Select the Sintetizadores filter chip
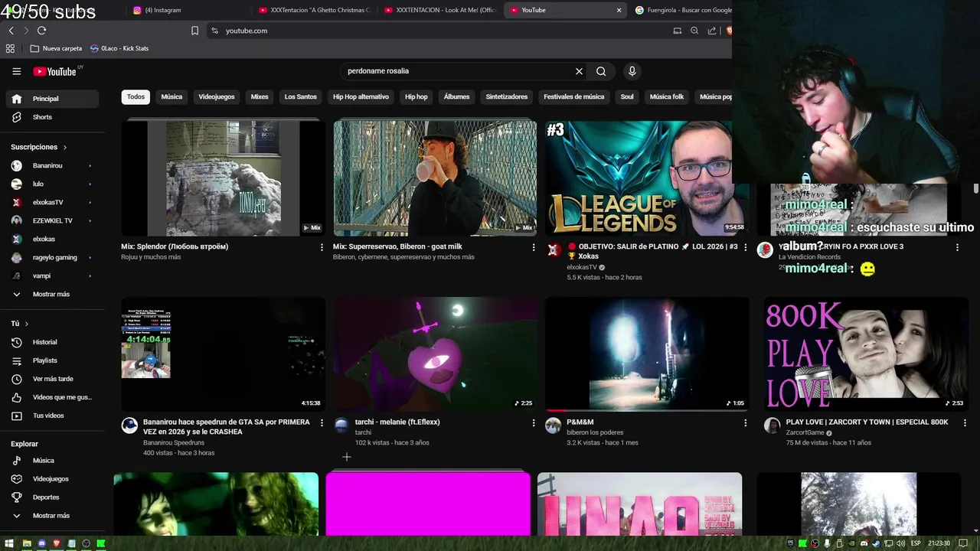Viewport: 980px width, 551px height. click(x=506, y=97)
